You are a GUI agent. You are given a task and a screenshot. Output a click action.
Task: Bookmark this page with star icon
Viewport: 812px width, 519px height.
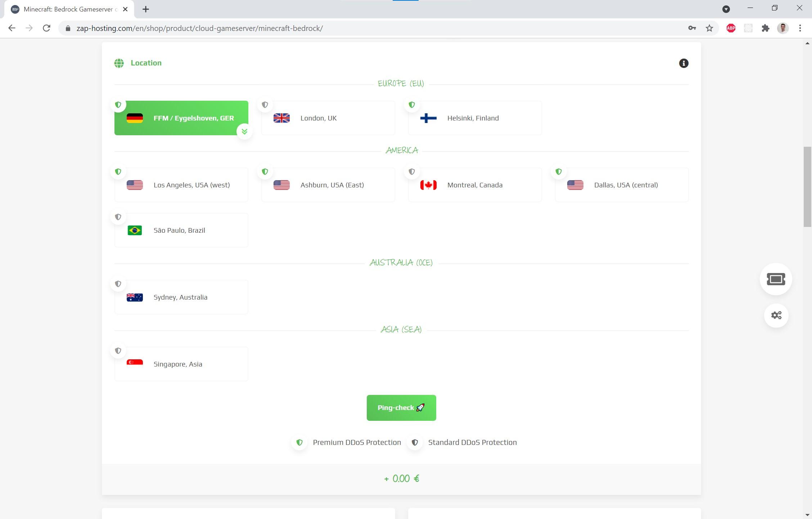[709, 28]
